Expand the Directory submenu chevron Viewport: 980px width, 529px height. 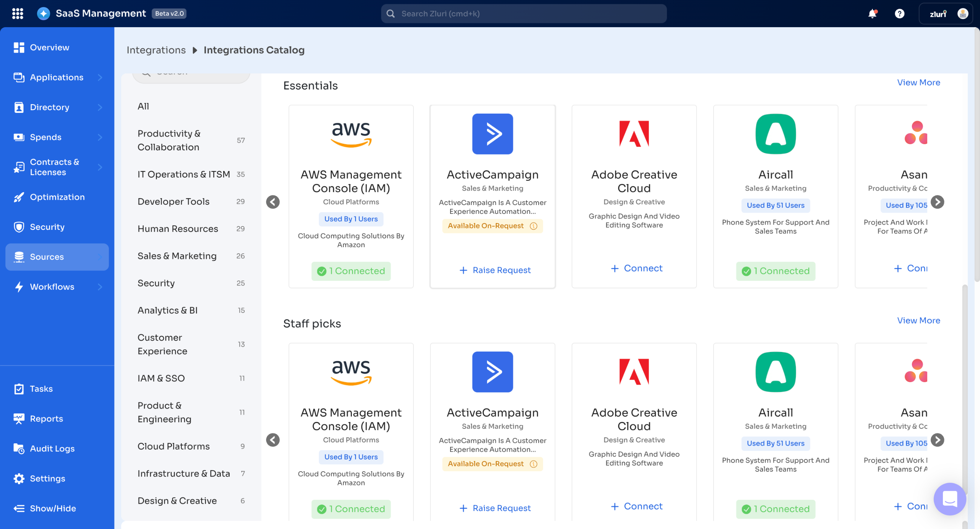pyautogui.click(x=100, y=107)
